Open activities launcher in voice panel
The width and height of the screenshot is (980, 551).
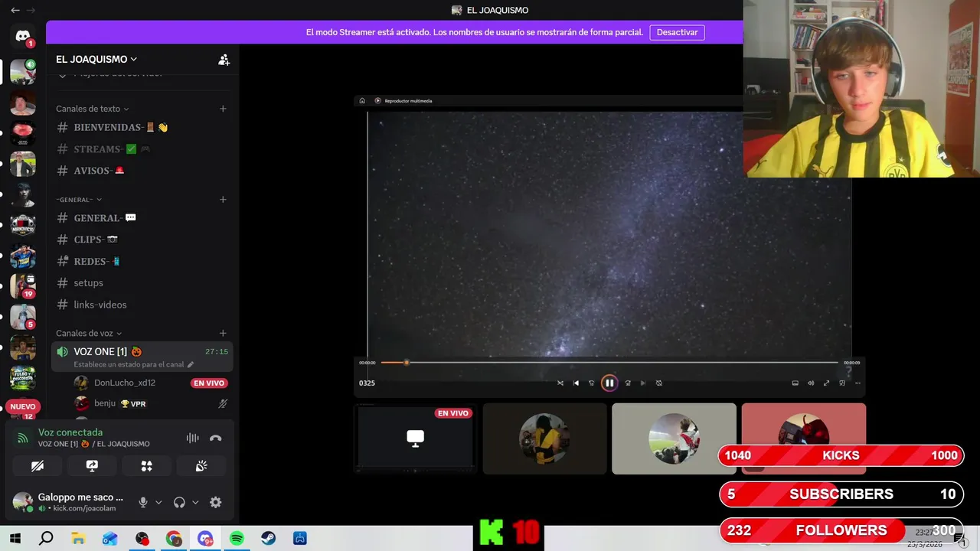tap(146, 465)
